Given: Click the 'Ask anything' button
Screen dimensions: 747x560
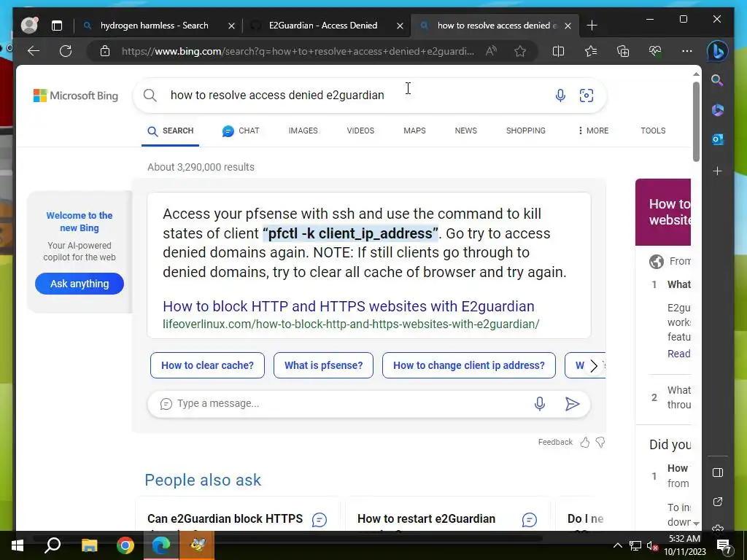Looking at the screenshot, I should pyautogui.click(x=80, y=284).
